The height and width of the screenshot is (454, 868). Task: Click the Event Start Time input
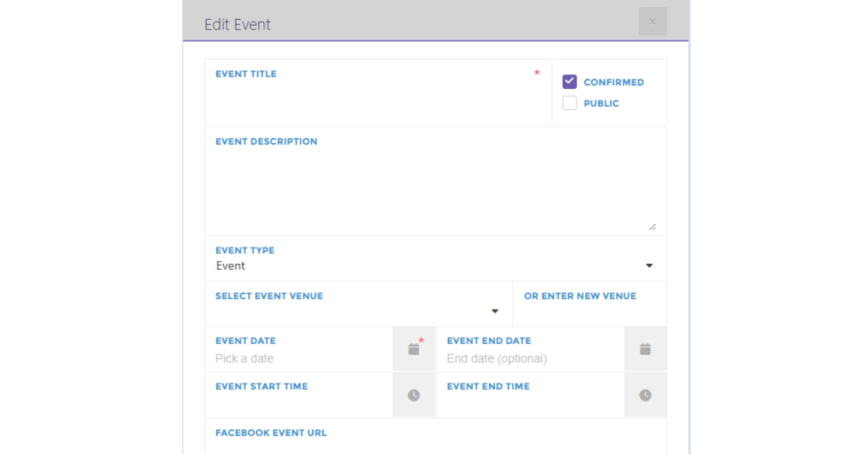[299, 395]
